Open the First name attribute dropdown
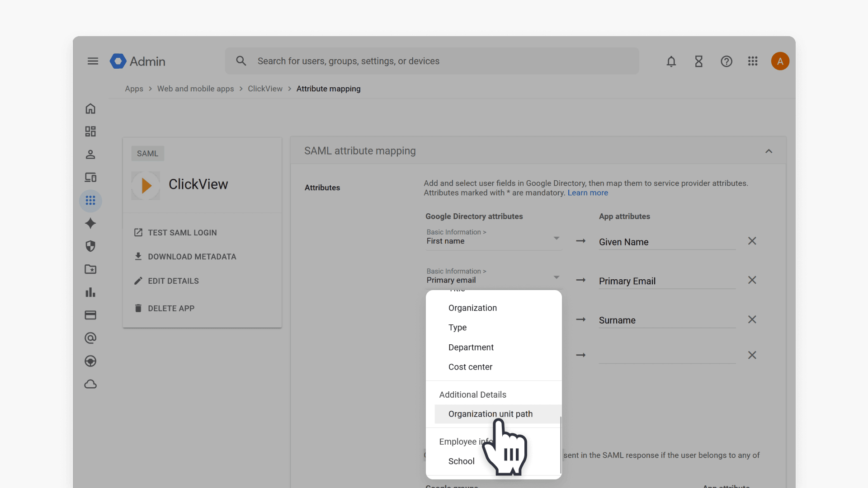 [494, 239]
